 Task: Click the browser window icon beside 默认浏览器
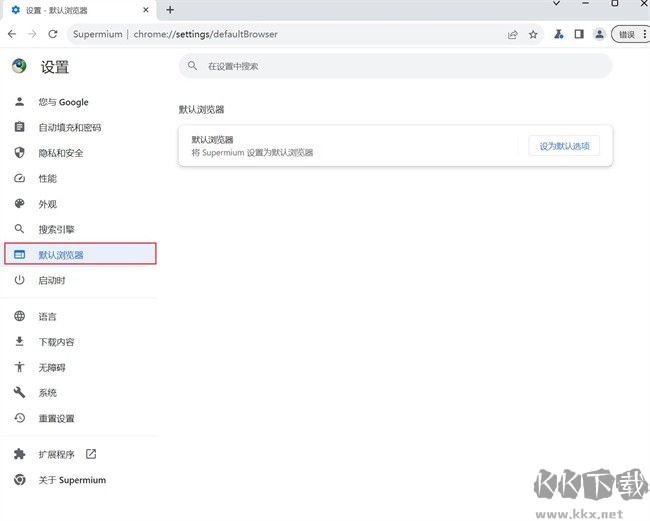pyautogui.click(x=19, y=254)
